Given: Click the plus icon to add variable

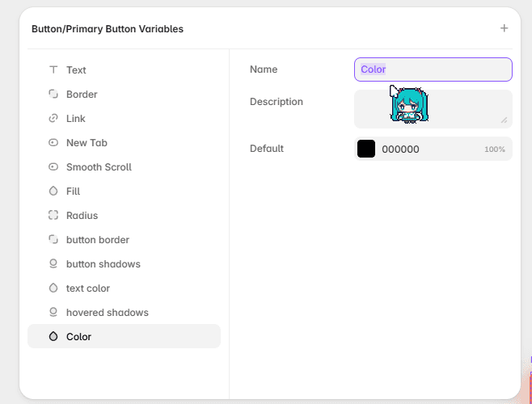Looking at the screenshot, I should tap(504, 28).
